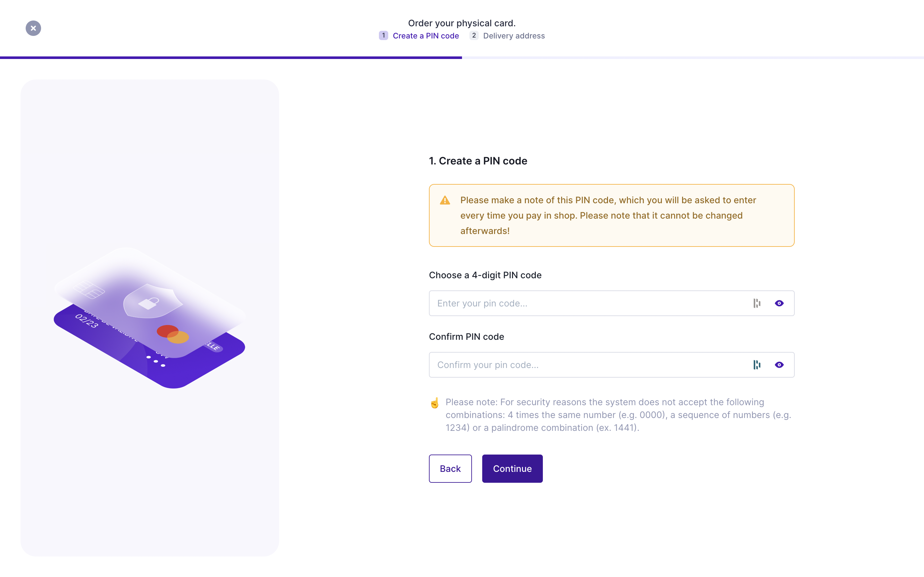The width and height of the screenshot is (924, 577).
Task: Click the pointing finger emoji beside the security note
Action: click(x=435, y=403)
